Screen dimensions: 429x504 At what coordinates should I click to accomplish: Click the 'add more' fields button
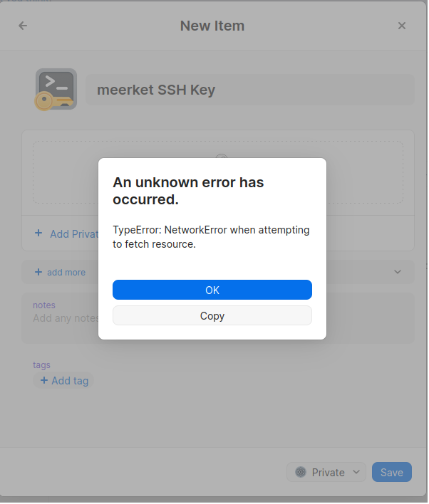pos(66,272)
